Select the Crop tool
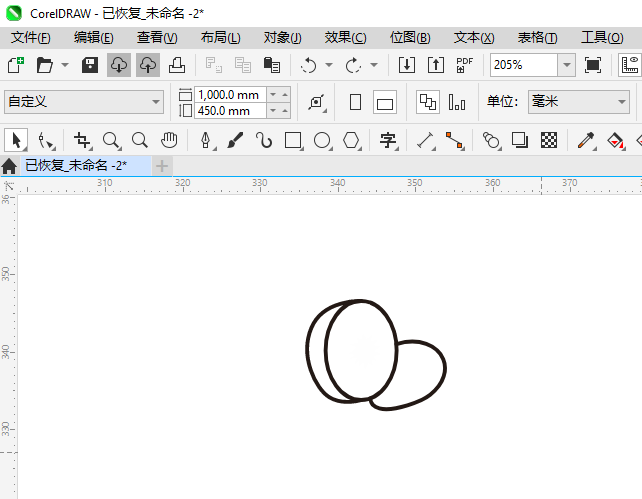Image resolution: width=642 pixels, height=499 pixels. pos(82,140)
